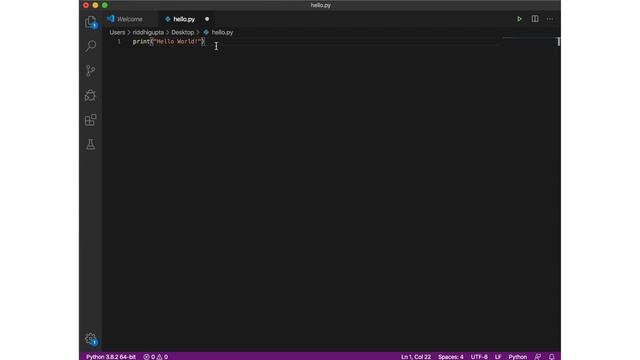Image resolution: width=640 pixels, height=360 pixels.
Task: Click the unsaved dot on hello.py tab
Action: point(207,19)
